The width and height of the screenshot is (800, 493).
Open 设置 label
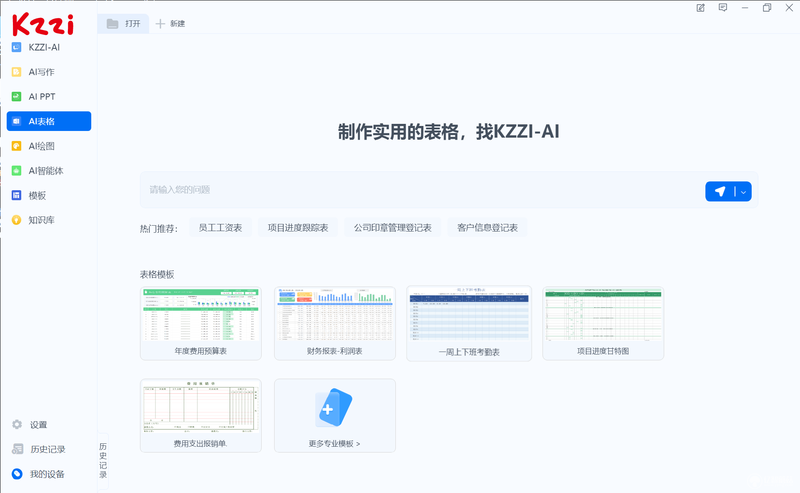38,425
